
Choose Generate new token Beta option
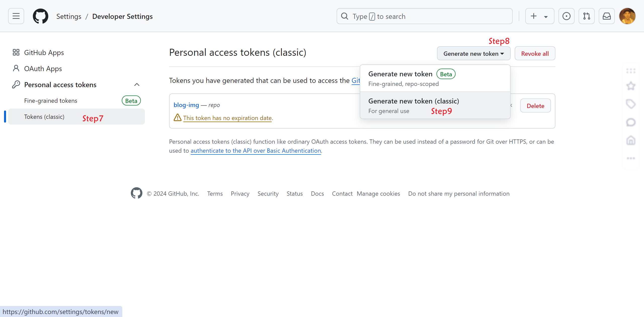[x=435, y=78]
